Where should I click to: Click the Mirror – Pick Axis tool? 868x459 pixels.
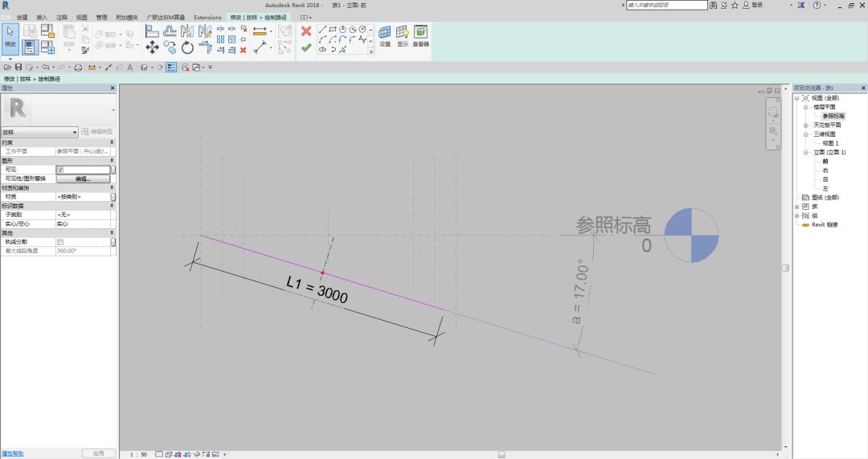(187, 31)
